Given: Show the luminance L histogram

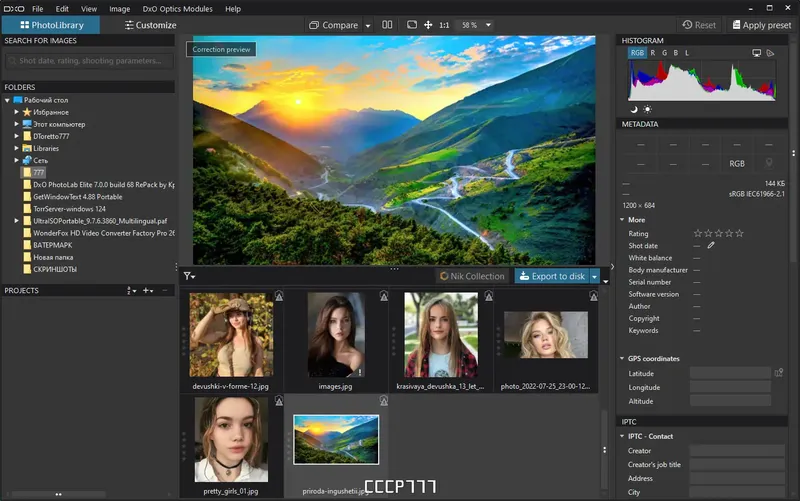Looking at the screenshot, I should tap(687, 53).
